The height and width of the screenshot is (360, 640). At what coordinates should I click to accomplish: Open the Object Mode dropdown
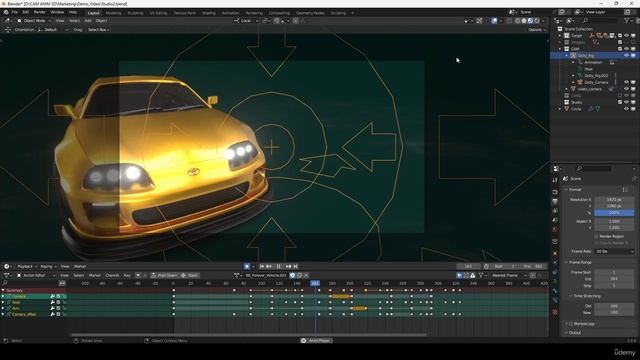click(x=34, y=20)
